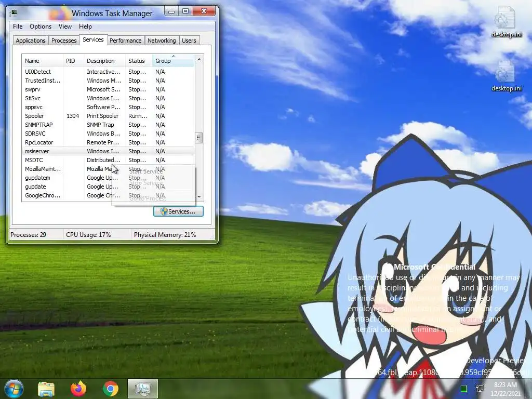Click the Services... button

[179, 211]
